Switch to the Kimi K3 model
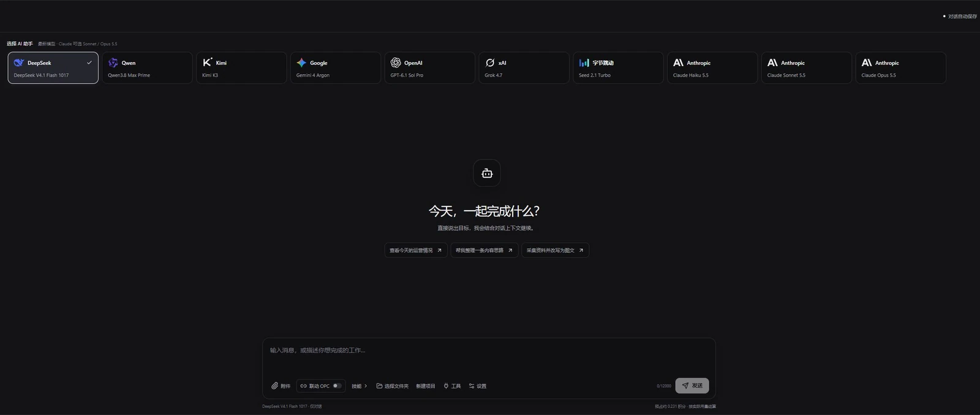The width and height of the screenshot is (980, 415). point(241,67)
